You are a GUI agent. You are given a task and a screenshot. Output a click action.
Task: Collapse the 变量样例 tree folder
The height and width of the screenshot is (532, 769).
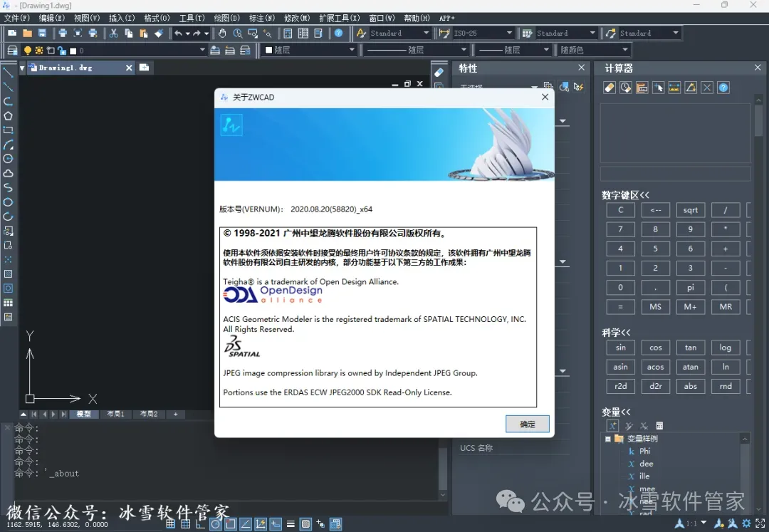click(608, 439)
